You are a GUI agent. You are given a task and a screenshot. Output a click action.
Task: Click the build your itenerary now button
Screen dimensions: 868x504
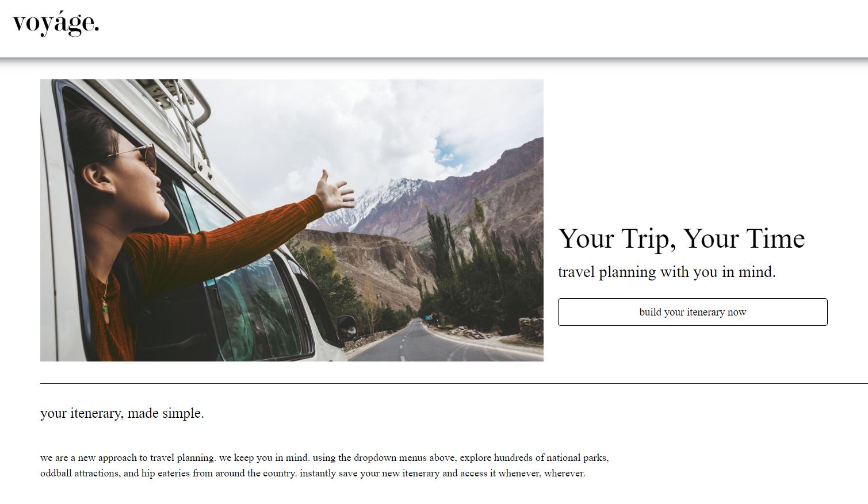[x=693, y=312]
